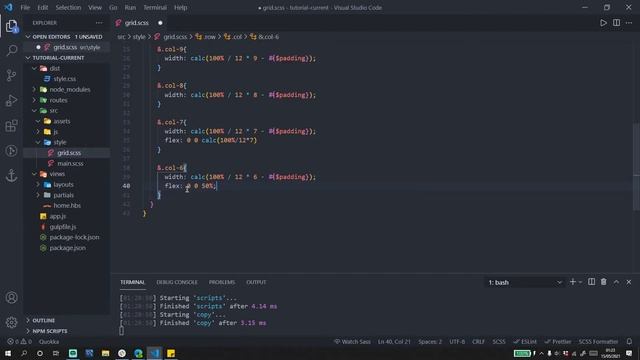640x360 pixels.
Task: Open the Manage gear icon
Action: (11, 322)
